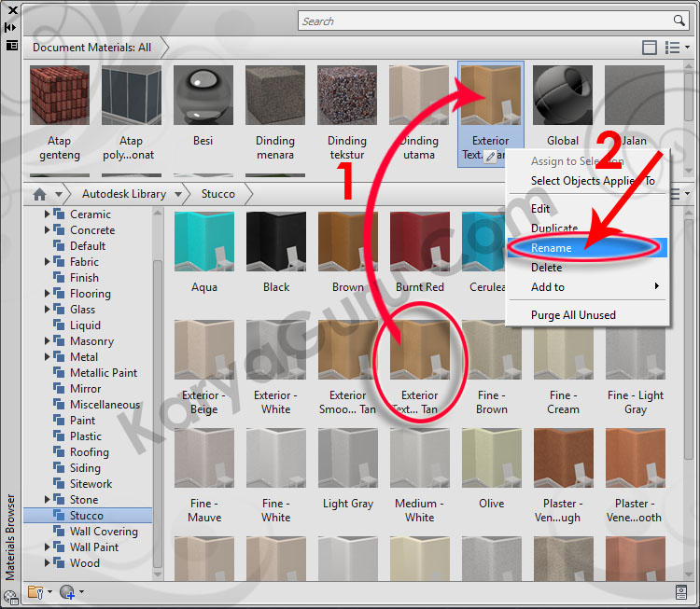Select Duplicate in the context menu

point(553,228)
